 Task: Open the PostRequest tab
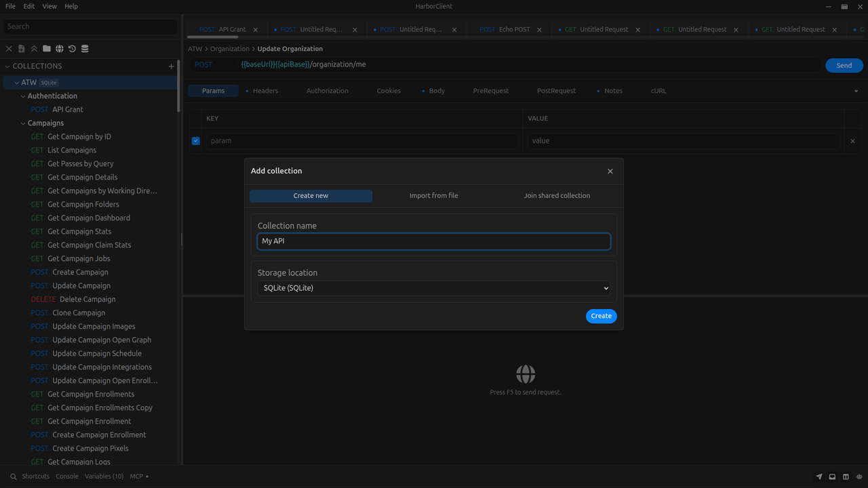pyautogui.click(x=556, y=91)
